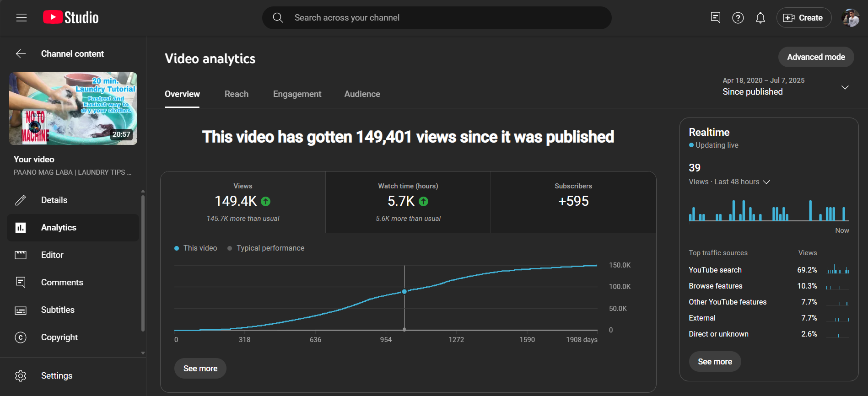
Task: Click the Details pencil icon
Action: (x=21, y=200)
